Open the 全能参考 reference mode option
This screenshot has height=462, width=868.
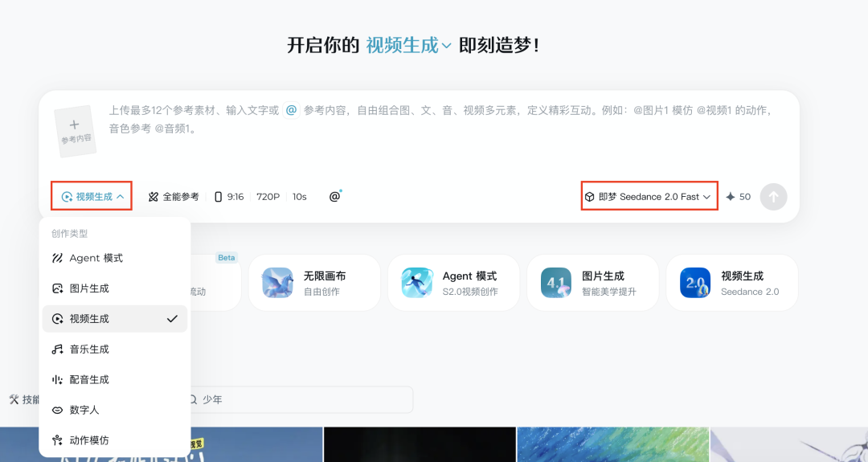click(x=174, y=196)
